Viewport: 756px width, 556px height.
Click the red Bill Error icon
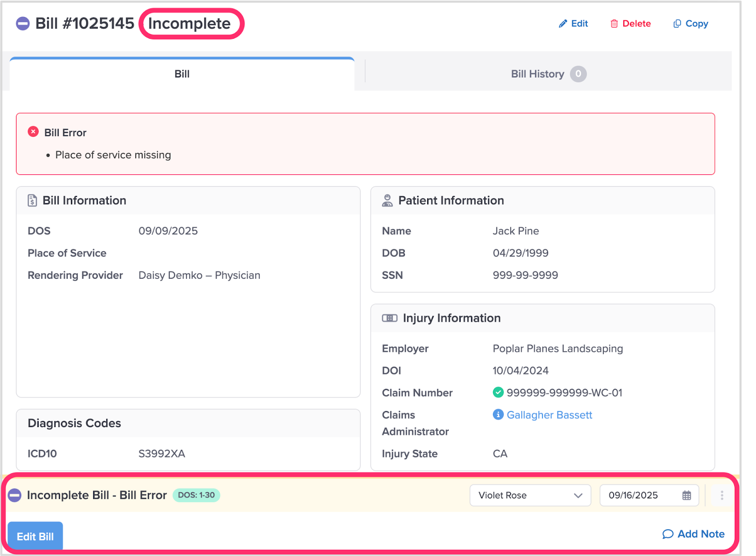33,132
